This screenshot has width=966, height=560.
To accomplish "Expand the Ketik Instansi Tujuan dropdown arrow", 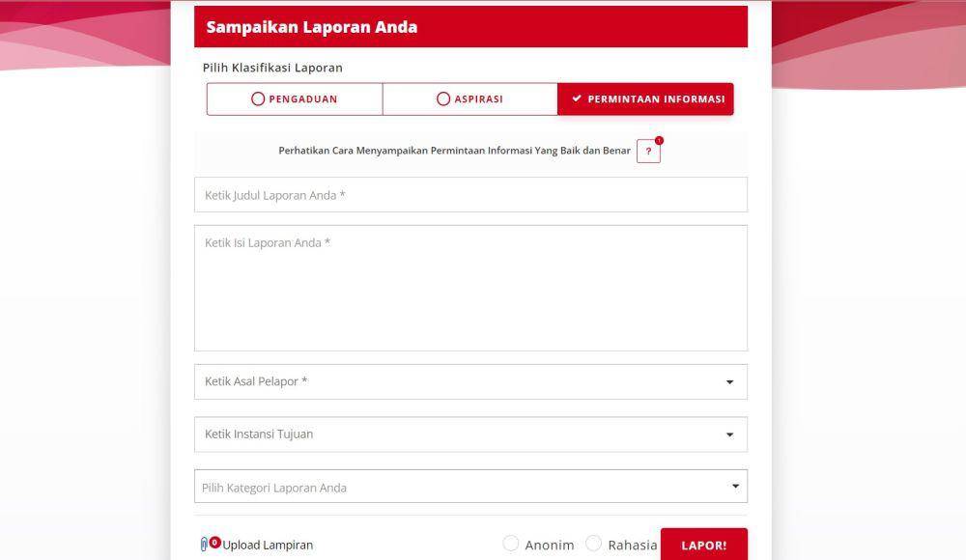I will [729, 434].
